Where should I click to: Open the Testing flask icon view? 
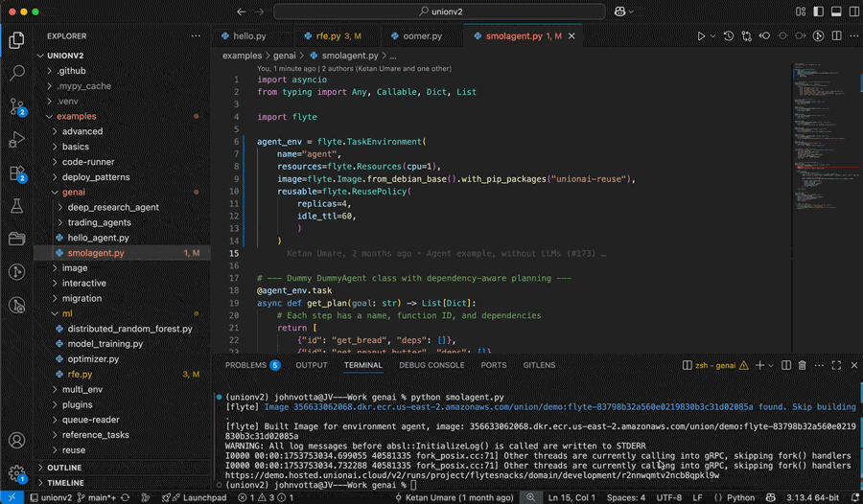click(x=16, y=206)
